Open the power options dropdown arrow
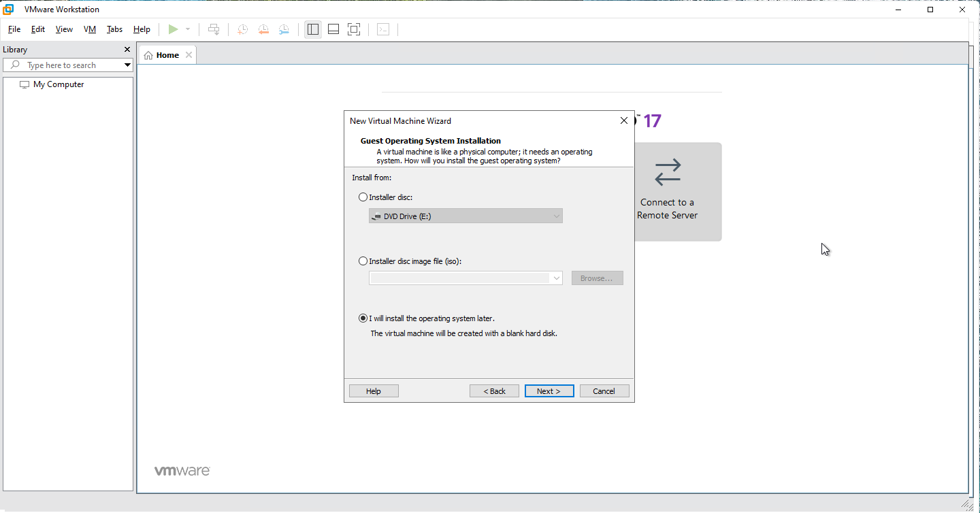The height and width of the screenshot is (513, 980). pos(188,29)
